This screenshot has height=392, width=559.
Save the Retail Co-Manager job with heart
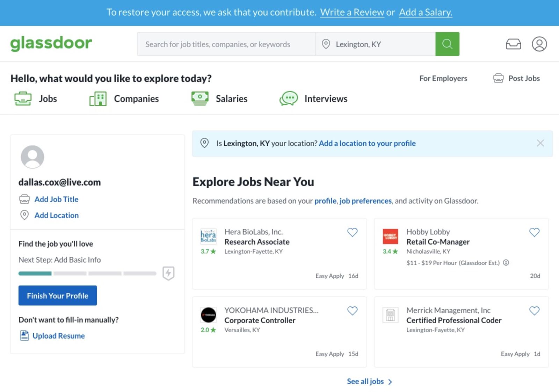click(x=535, y=232)
